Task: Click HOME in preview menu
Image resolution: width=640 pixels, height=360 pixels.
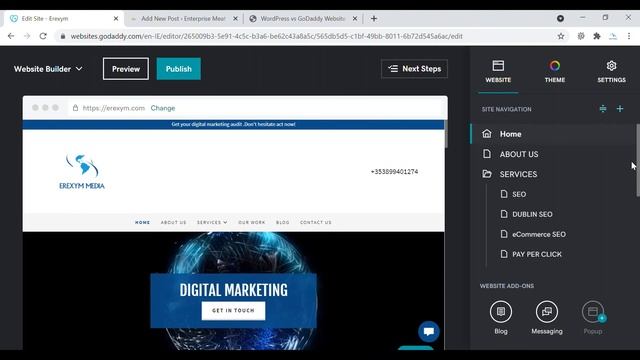Action: [x=142, y=222]
